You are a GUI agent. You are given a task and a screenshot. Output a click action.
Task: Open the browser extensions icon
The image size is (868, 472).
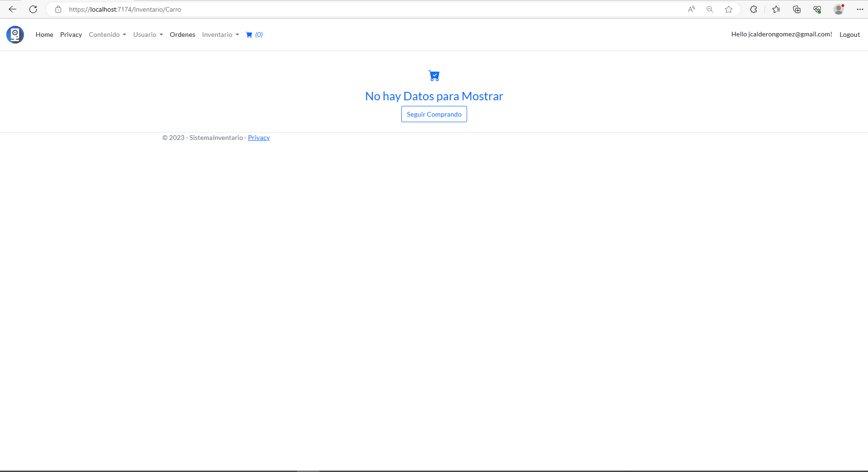click(x=753, y=9)
